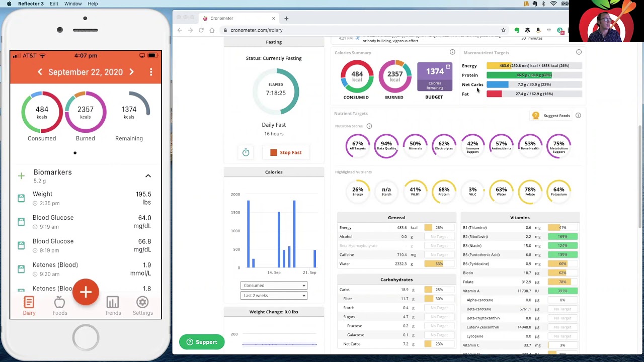Viewport: 644px width, 362px height.
Task: Open the Diary tab in phone app
Action: (x=29, y=306)
